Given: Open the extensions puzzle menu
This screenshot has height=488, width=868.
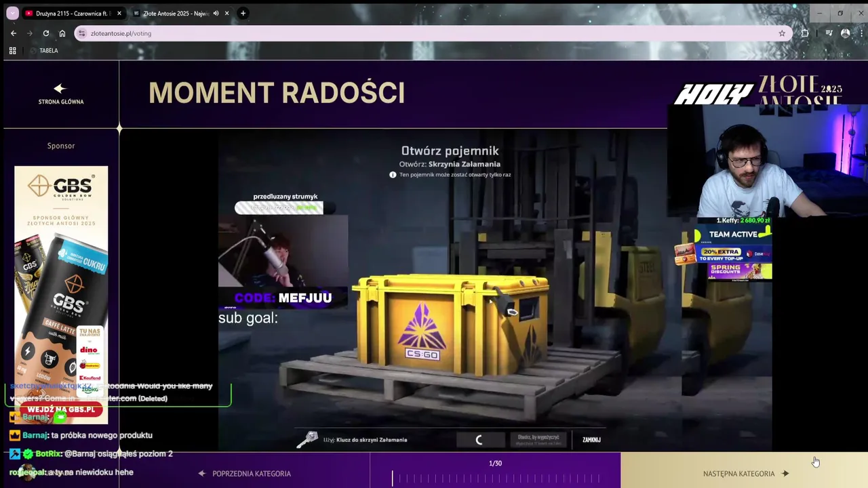Looking at the screenshot, I should [805, 33].
